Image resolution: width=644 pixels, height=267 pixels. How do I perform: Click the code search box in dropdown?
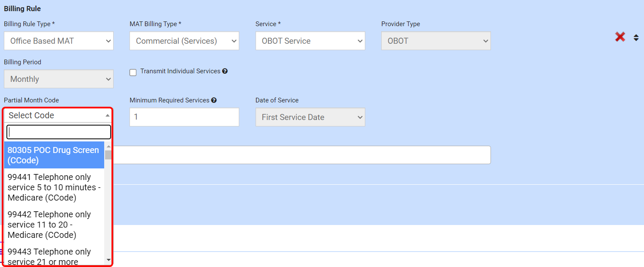[58, 132]
